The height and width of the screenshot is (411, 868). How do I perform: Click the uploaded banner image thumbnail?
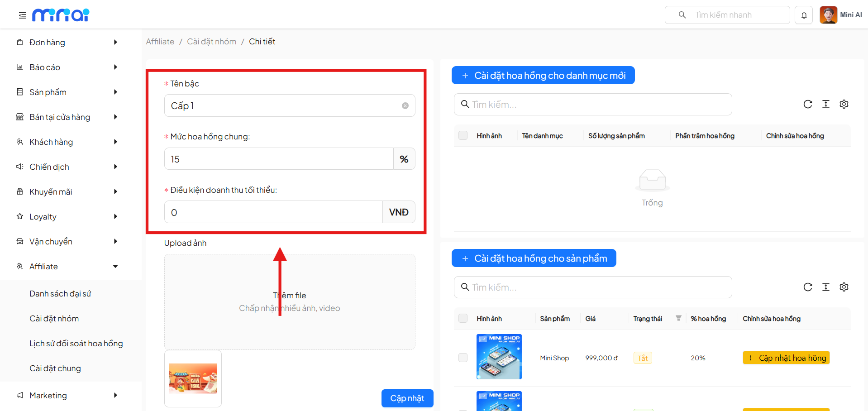coord(193,378)
